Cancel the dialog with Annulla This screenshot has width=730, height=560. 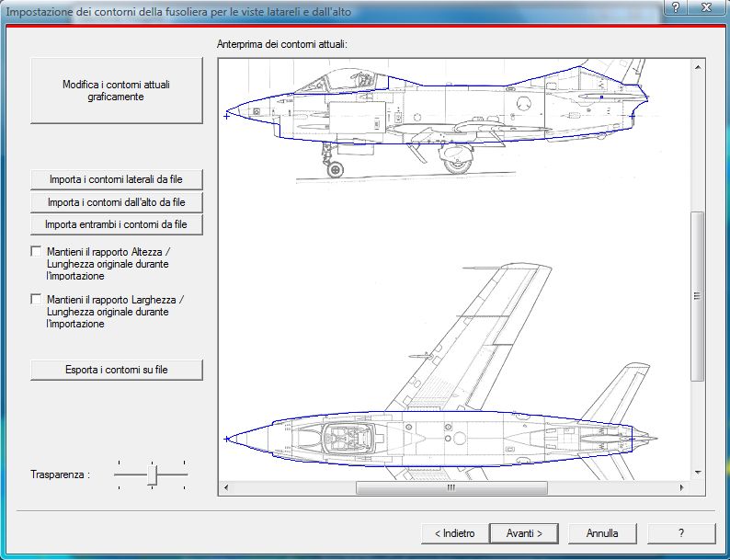[x=602, y=533]
